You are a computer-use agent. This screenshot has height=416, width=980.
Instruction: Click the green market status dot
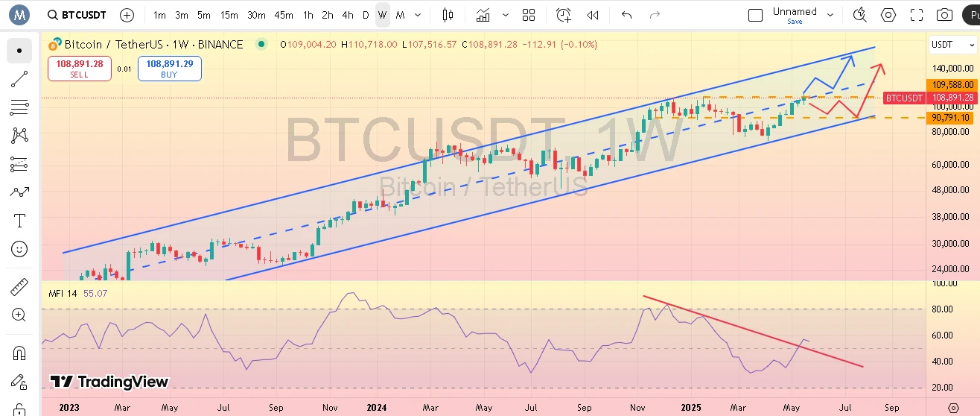click(x=261, y=45)
